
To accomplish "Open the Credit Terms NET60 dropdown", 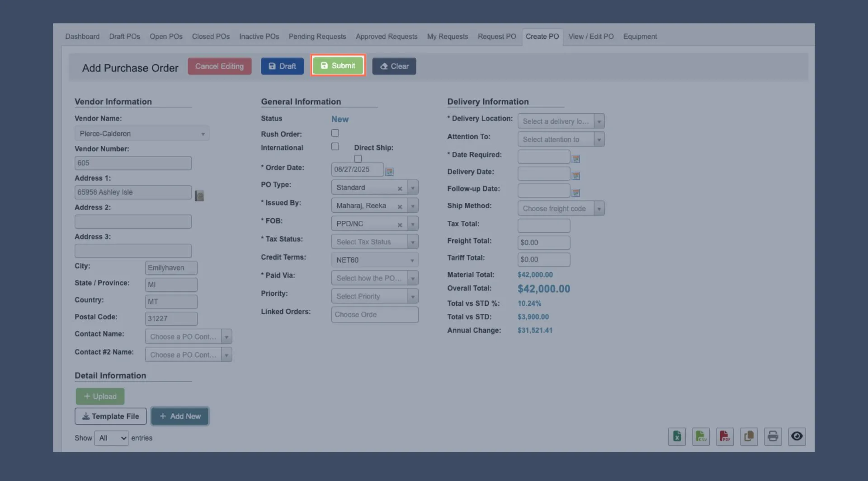I will click(374, 260).
